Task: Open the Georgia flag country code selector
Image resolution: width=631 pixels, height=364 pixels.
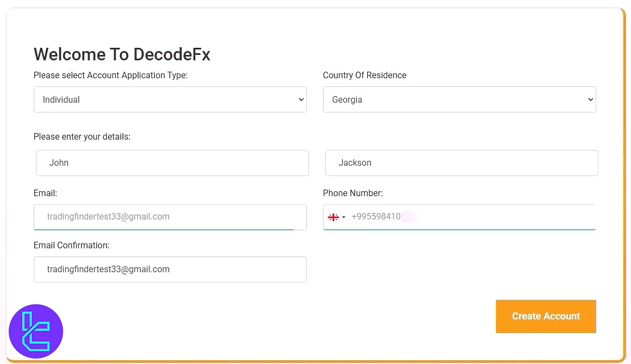Action: click(x=336, y=217)
